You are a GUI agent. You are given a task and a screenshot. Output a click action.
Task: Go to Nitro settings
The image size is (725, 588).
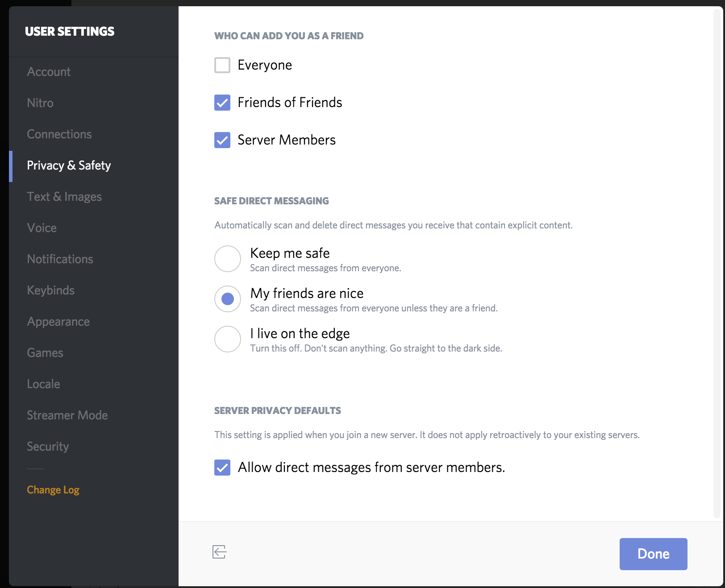(40, 103)
